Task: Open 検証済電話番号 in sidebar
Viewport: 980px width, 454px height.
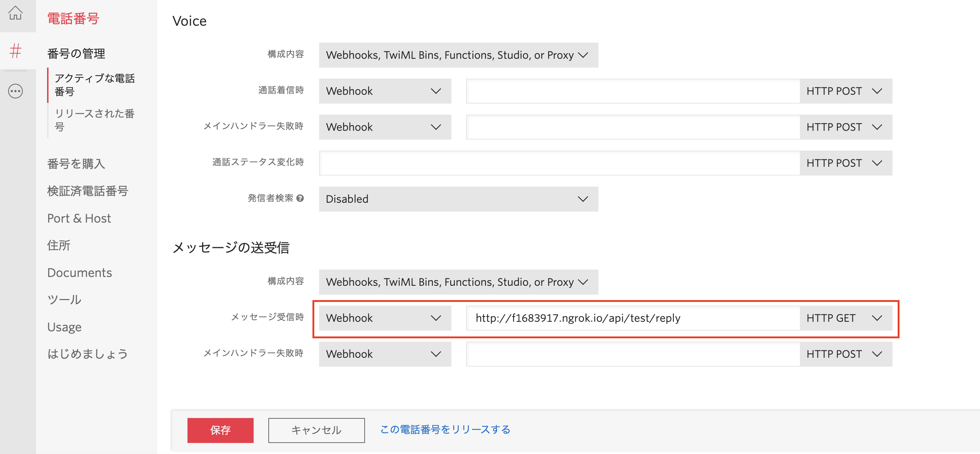Action: coord(87,191)
